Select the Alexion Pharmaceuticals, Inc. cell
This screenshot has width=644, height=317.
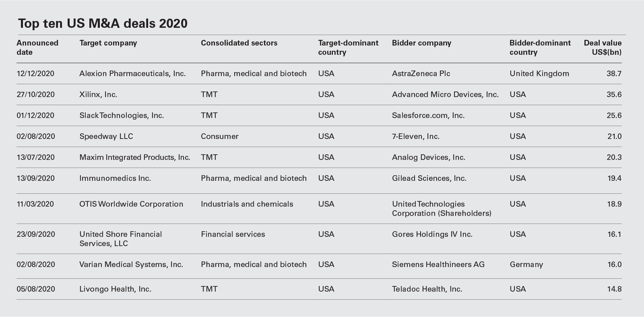click(x=132, y=74)
